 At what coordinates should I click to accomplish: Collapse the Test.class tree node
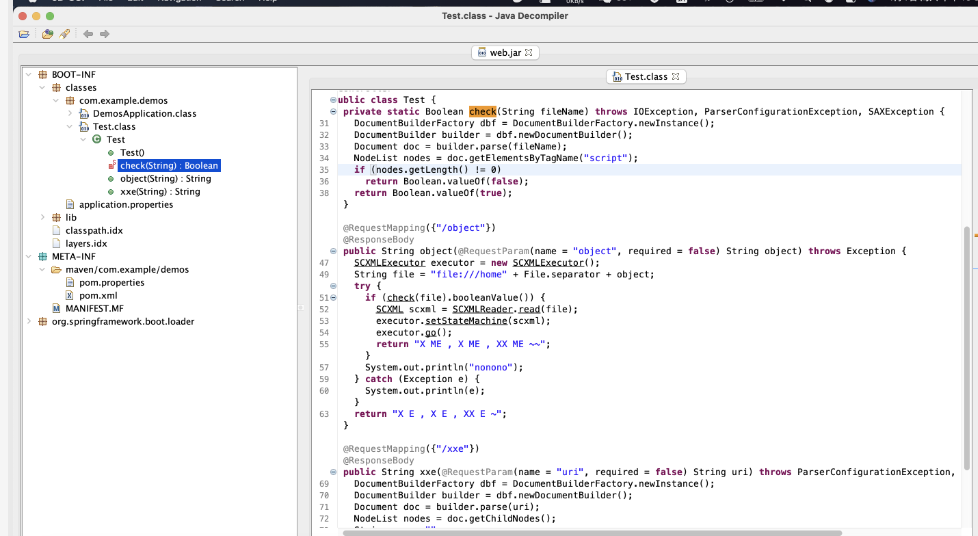pos(70,127)
